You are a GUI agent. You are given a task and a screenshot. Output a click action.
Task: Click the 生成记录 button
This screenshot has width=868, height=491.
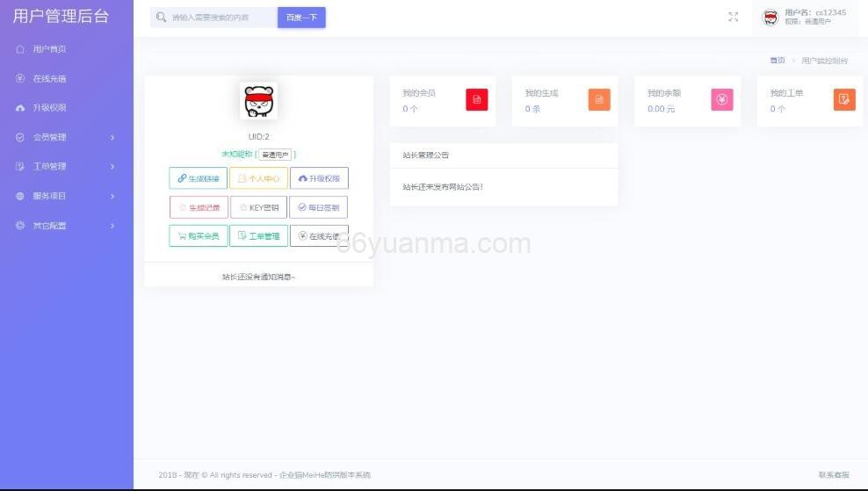[199, 207]
